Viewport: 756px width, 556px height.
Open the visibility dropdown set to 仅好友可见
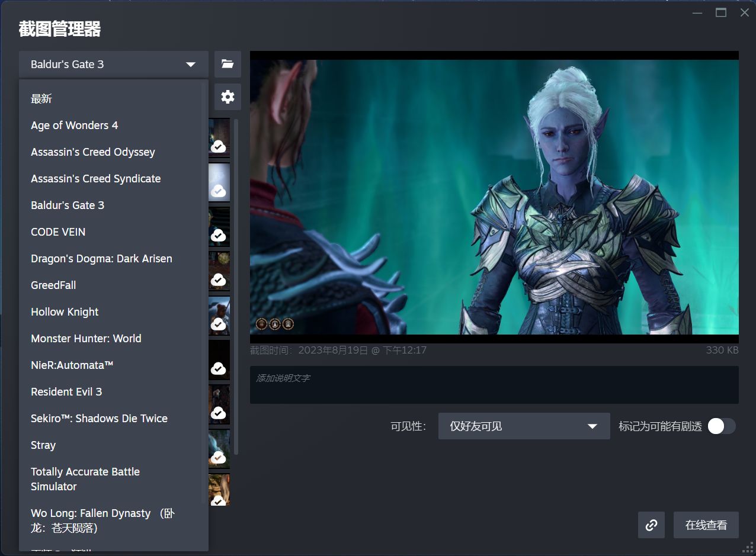pos(524,426)
